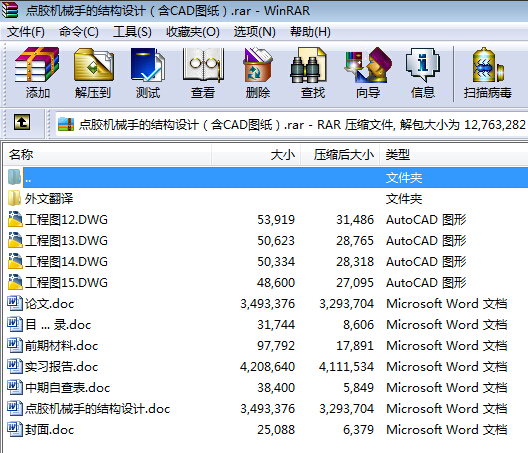Click the 目 ... 录.doc Word icon
This screenshot has width=528, height=453.
click(x=15, y=324)
